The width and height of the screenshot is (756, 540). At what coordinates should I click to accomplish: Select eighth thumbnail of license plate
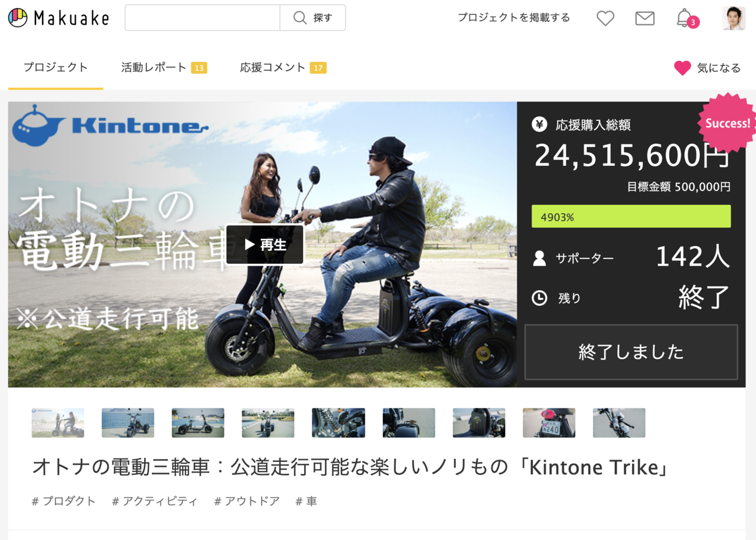tap(549, 423)
